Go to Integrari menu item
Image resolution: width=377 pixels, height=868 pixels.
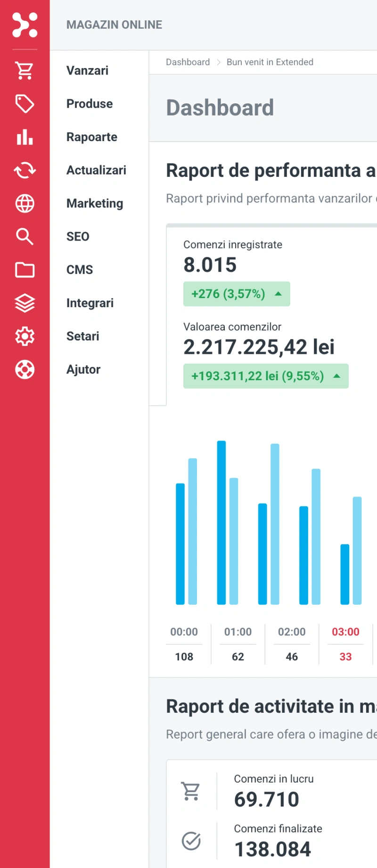[x=90, y=303]
